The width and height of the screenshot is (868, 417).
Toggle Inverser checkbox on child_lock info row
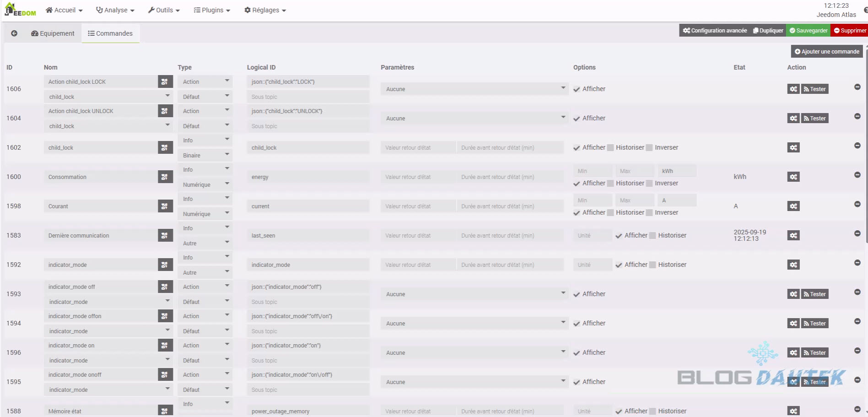649,148
